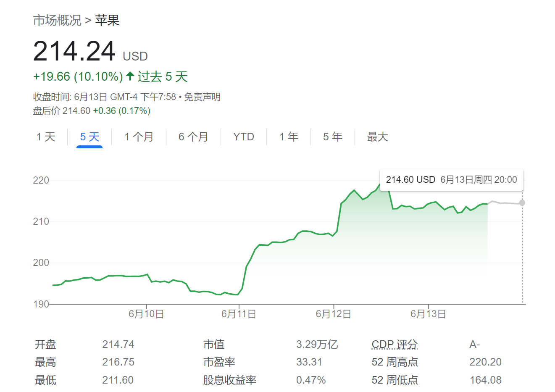
Task: Click the 6月10日 axis label
Action: point(146,314)
